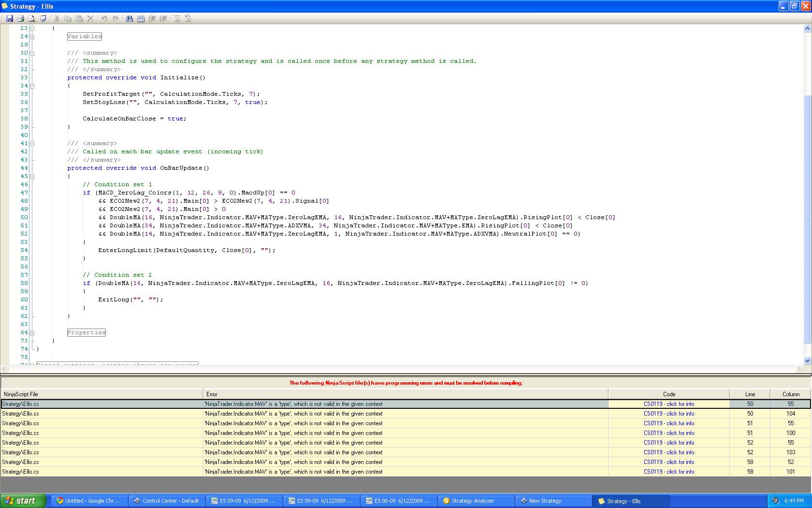Click the horizontal scrollbar right arrow
Image resolution: width=812 pixels, height=508 pixels.
(799, 369)
